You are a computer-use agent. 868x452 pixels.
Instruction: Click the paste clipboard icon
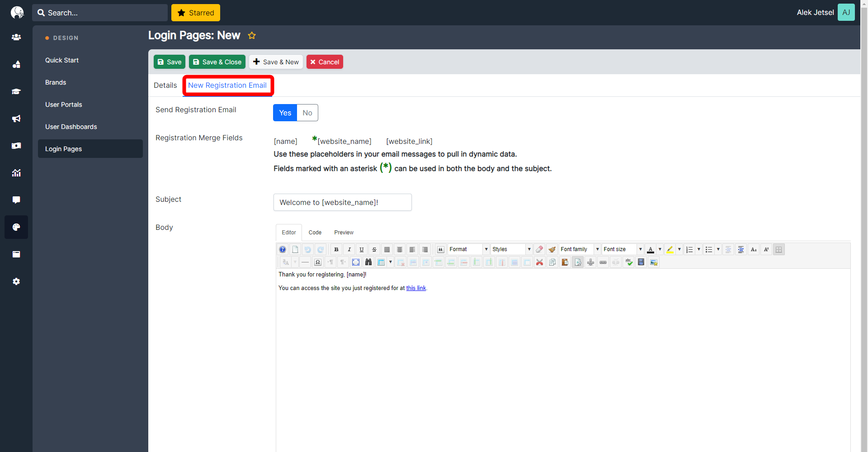click(565, 262)
